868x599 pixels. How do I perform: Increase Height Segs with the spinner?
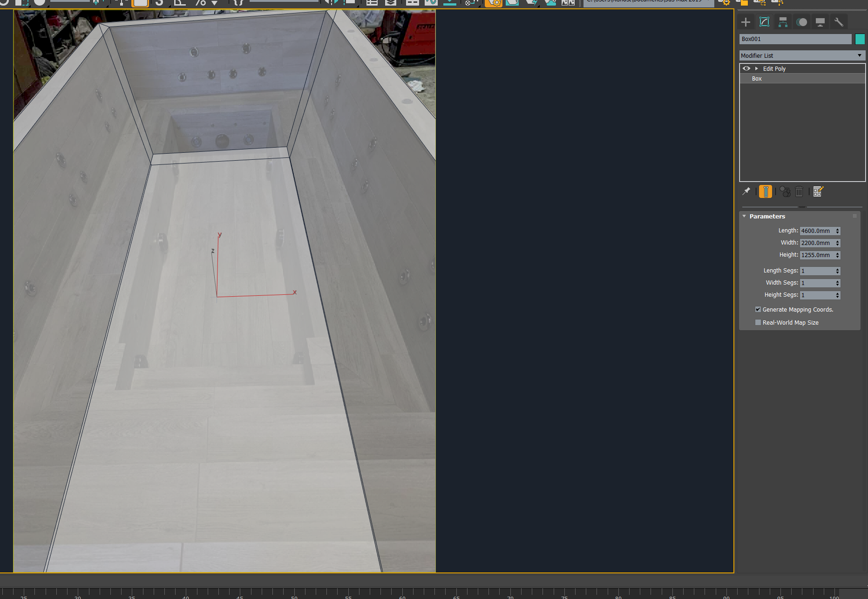[837, 293]
